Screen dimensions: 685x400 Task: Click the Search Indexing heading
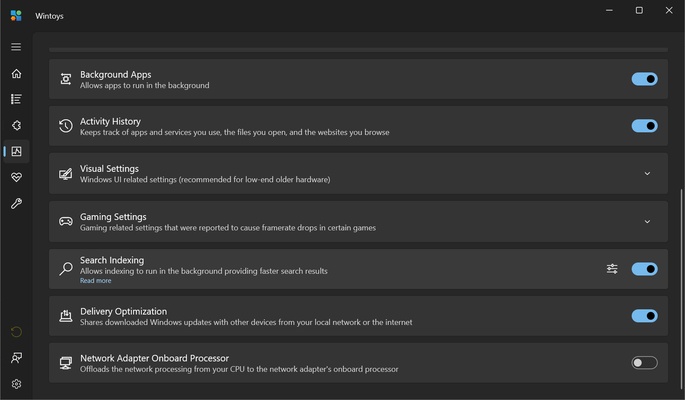pos(111,260)
